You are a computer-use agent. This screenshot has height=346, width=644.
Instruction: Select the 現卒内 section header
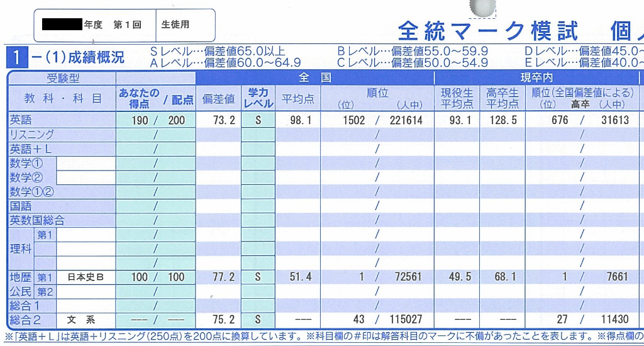pos(536,77)
